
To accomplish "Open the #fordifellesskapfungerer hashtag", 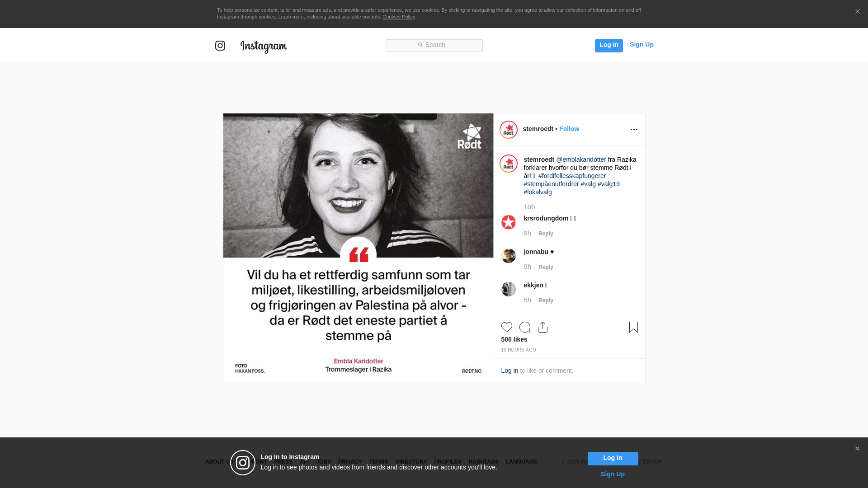I will click(x=572, y=176).
